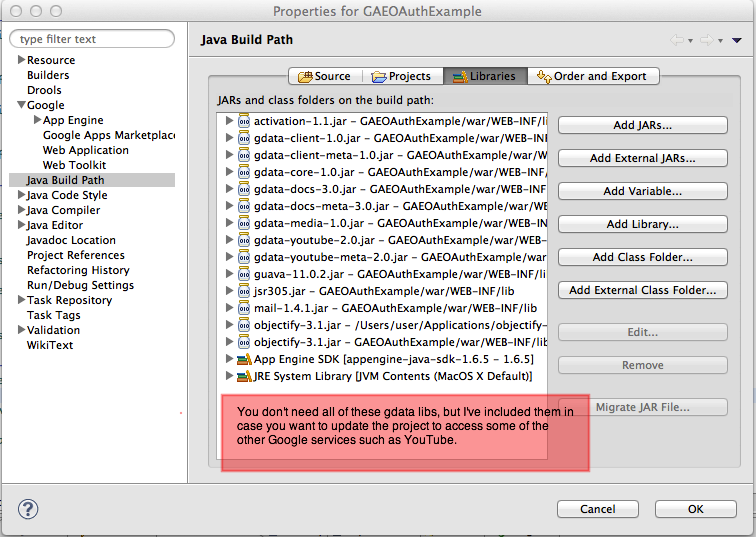Image resolution: width=756 pixels, height=537 pixels.
Task: Open the view menu triangle at top right
Action: 736,40
